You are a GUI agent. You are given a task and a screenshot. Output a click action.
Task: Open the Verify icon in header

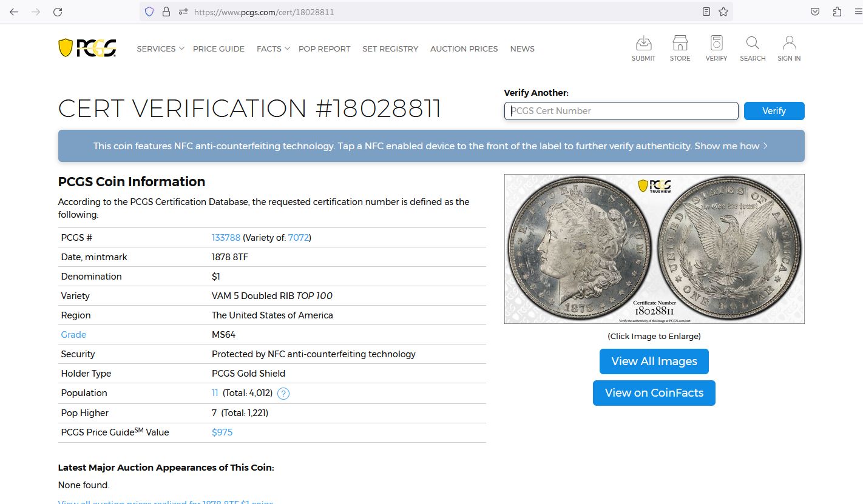point(716,48)
